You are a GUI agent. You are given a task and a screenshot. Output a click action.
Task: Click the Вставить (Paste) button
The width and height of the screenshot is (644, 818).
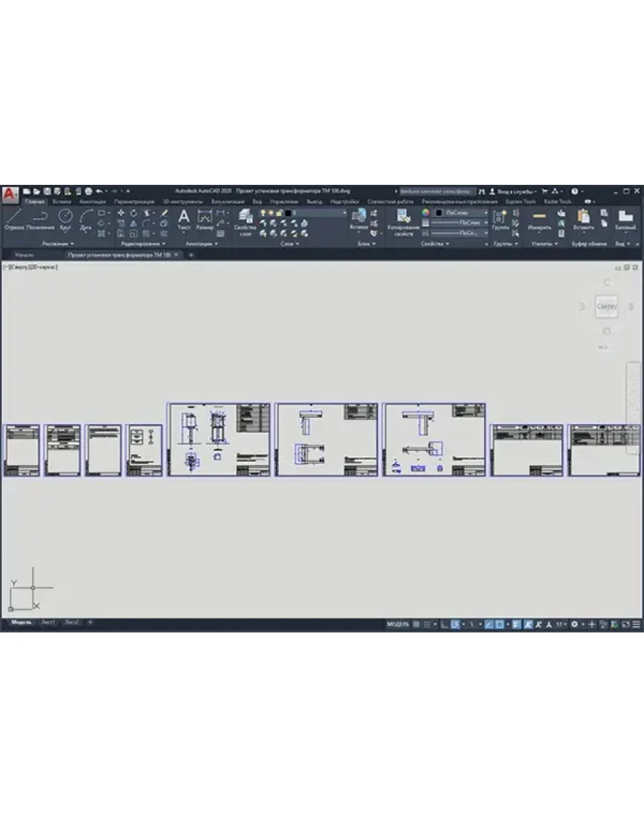(584, 218)
